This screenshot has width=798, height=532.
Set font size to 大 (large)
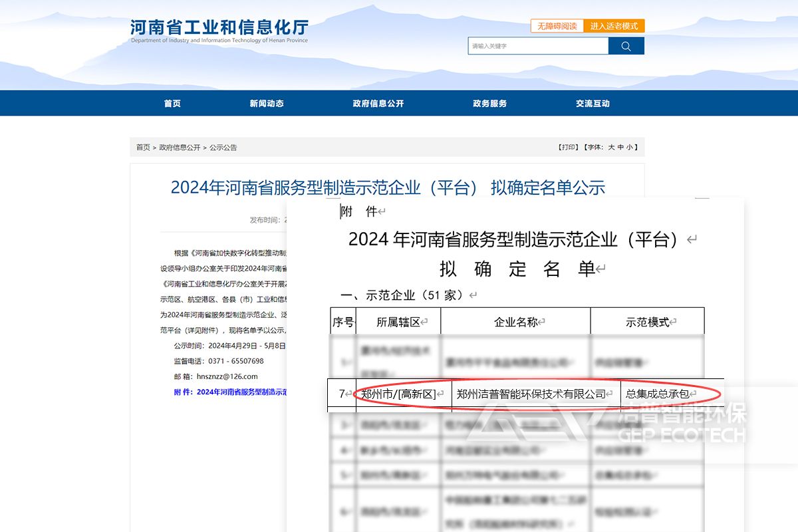tap(611, 148)
